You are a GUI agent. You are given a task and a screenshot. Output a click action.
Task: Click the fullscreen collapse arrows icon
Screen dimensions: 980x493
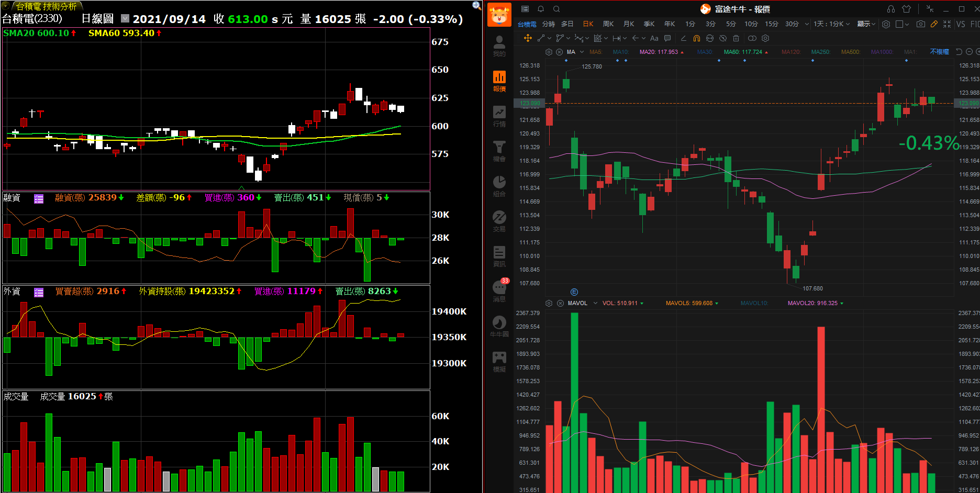coord(947,24)
